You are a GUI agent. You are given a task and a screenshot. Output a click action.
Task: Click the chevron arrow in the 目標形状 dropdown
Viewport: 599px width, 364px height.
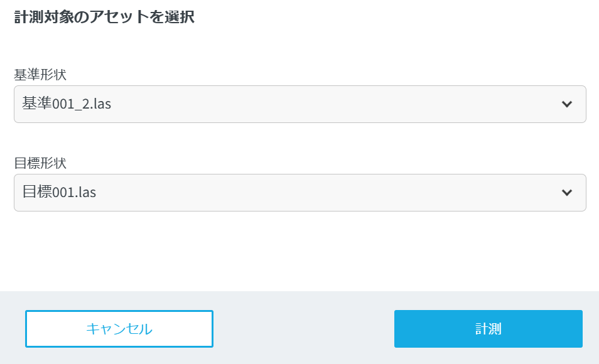click(x=567, y=193)
